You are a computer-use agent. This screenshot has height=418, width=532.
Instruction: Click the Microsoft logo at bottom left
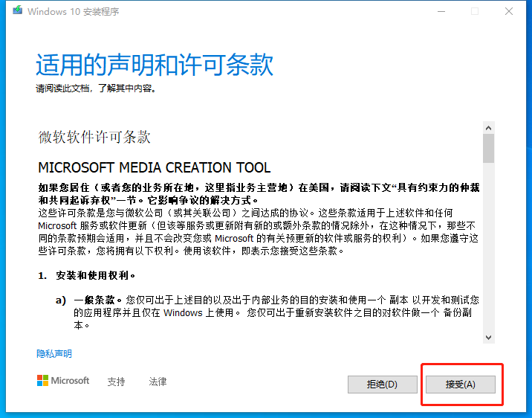[x=63, y=381]
